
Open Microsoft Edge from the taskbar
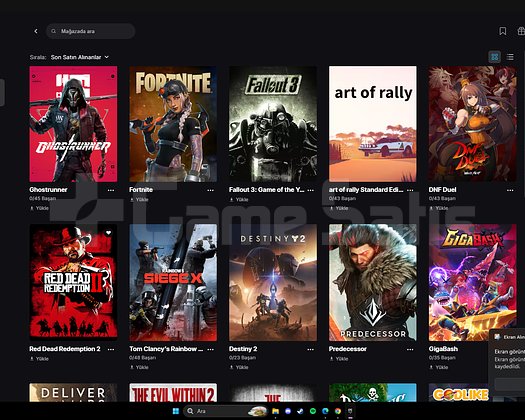[x=325, y=411]
